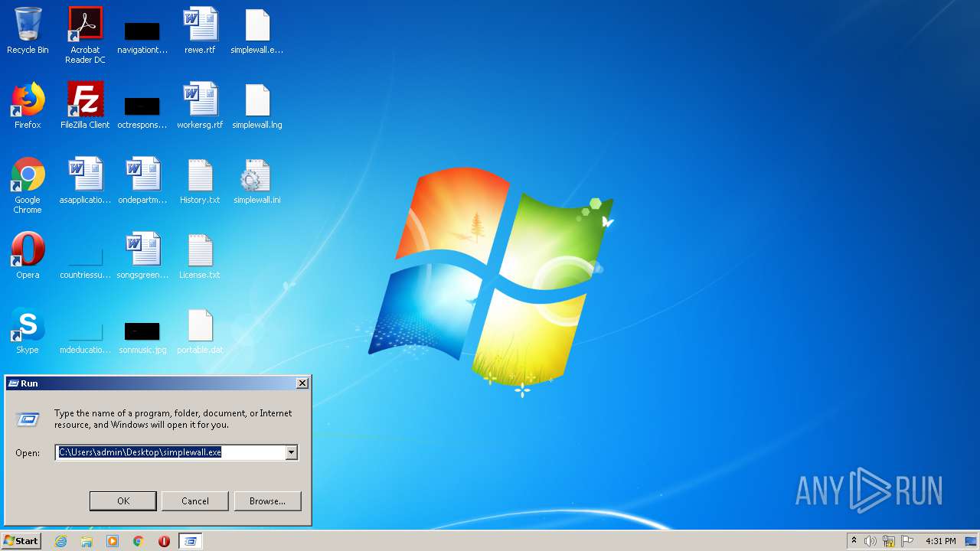Show hidden tray icons arrow
The width and height of the screenshot is (980, 551).
(854, 541)
